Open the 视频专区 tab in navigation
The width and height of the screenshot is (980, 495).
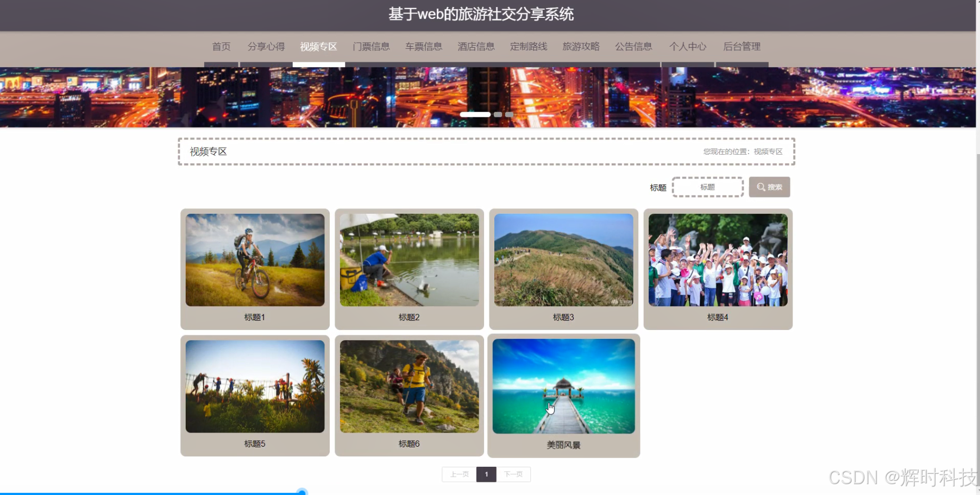[318, 47]
